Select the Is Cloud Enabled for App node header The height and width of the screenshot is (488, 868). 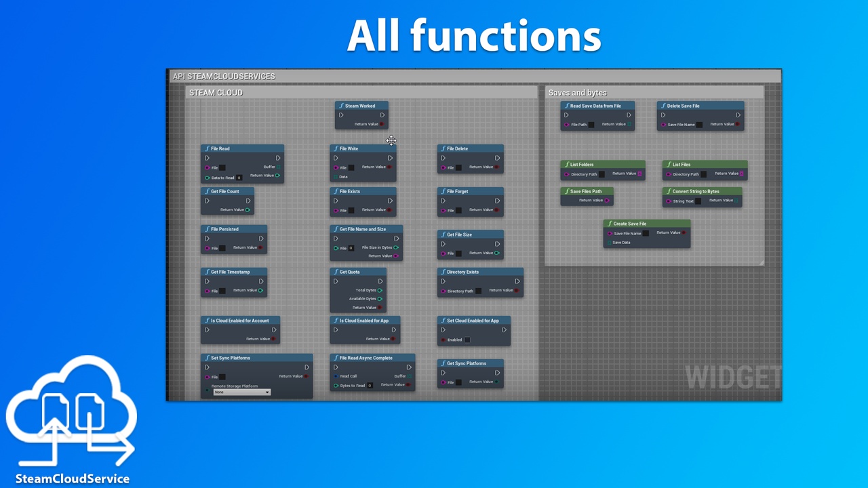click(x=365, y=321)
